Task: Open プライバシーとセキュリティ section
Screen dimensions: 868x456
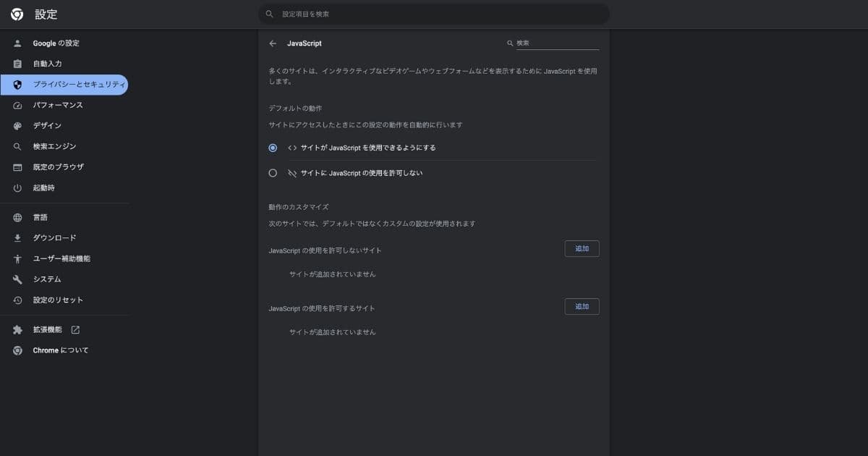Action: 64,85
